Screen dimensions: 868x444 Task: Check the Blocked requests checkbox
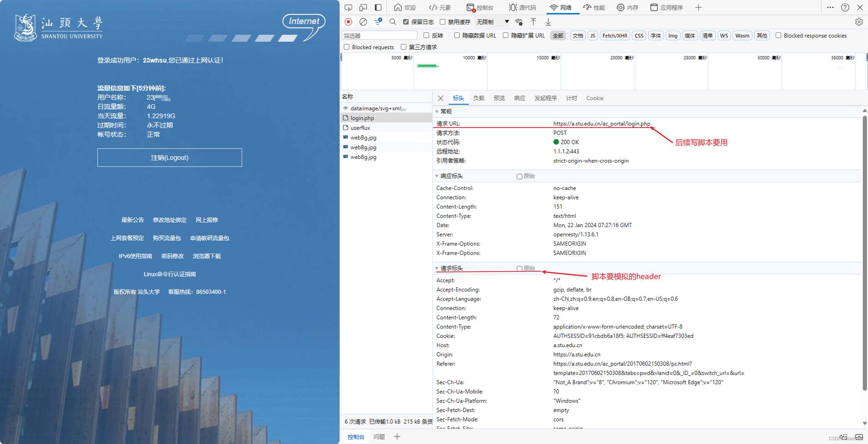click(x=347, y=47)
